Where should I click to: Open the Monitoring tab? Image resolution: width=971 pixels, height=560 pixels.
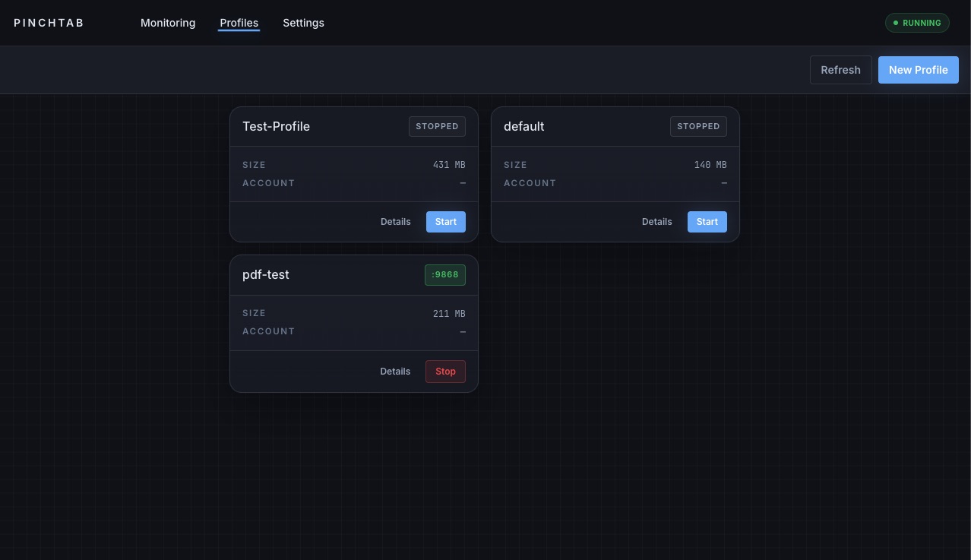[168, 23]
